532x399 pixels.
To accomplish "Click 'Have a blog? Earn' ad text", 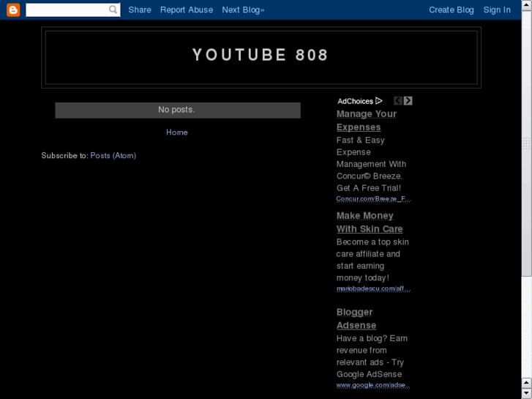I will pos(372,338).
